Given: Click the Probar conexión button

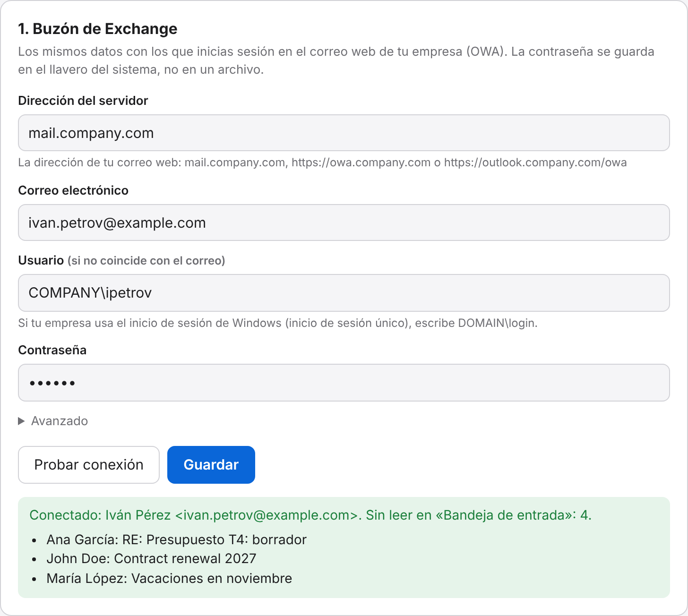Looking at the screenshot, I should click(x=89, y=465).
